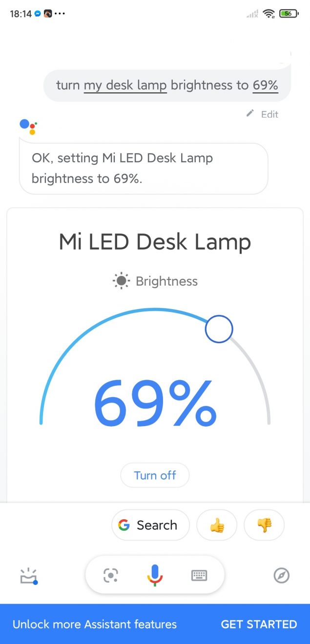Click the brightness slider handle
The height and width of the screenshot is (644, 310).
tap(219, 329)
